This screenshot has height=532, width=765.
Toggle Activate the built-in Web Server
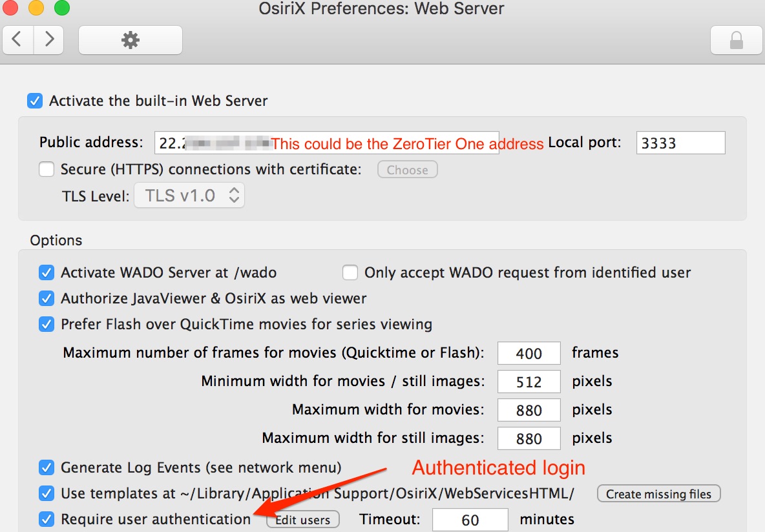point(35,101)
